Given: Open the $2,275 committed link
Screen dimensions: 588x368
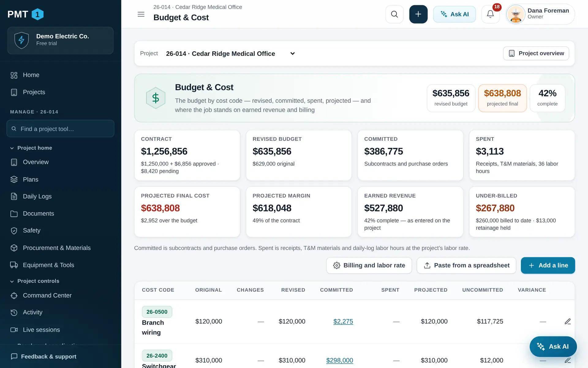Looking at the screenshot, I should point(343,321).
